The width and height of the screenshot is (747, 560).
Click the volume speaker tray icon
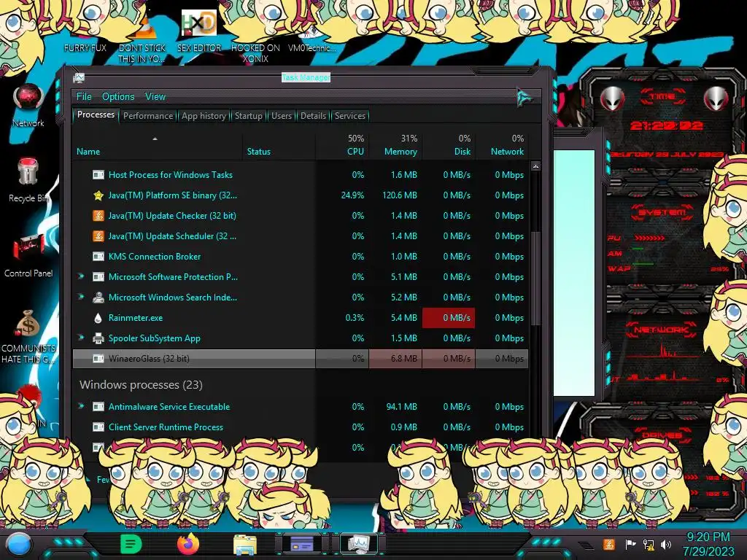(666, 544)
